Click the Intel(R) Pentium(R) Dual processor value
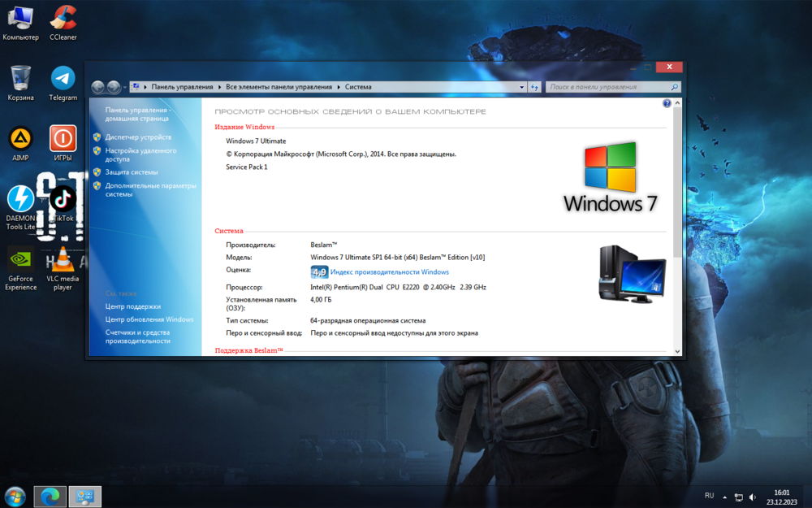The width and height of the screenshot is (812, 508). tap(398, 287)
